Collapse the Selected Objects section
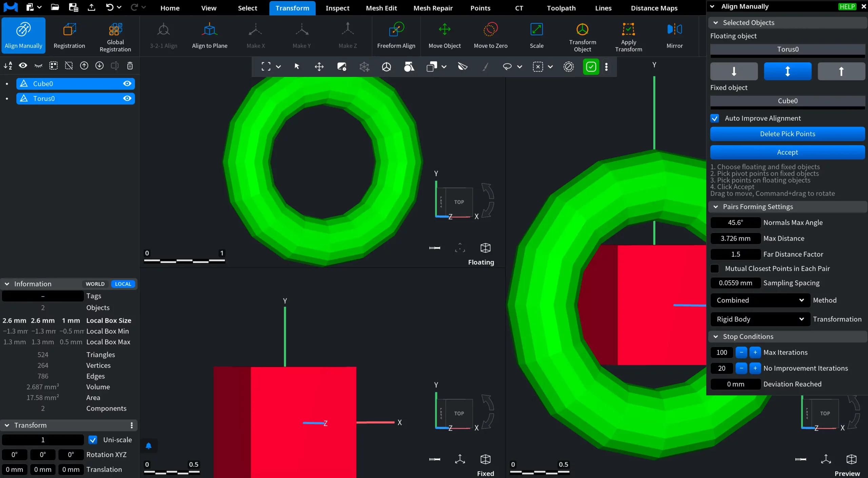This screenshot has width=868, height=478. pos(716,23)
